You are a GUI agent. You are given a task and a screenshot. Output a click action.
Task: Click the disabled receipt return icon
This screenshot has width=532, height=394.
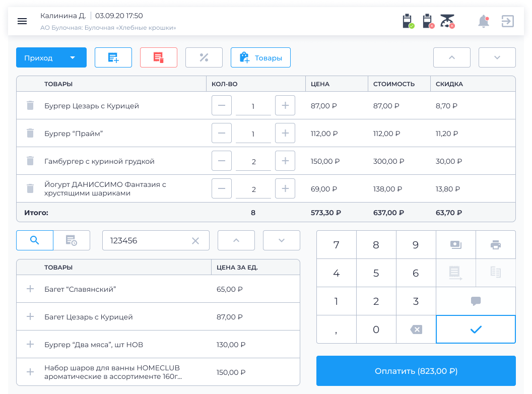coord(455,273)
